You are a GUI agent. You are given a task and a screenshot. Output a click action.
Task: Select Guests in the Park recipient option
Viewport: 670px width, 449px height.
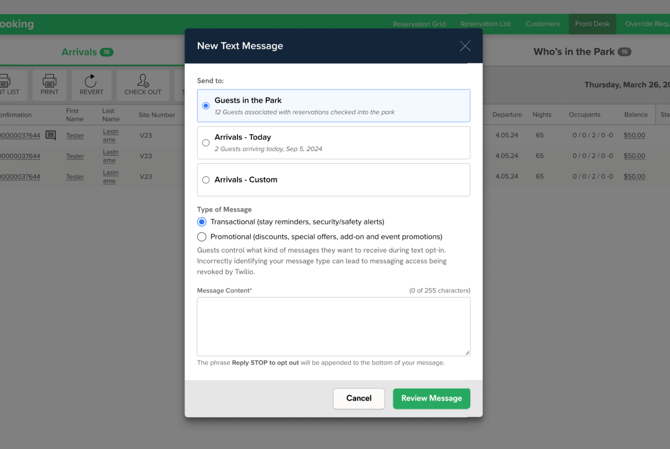pos(206,105)
